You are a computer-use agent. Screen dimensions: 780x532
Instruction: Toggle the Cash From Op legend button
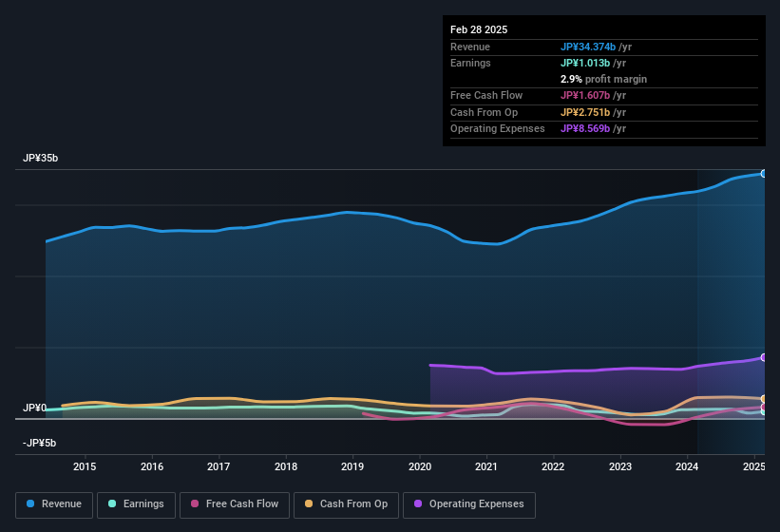click(346, 504)
